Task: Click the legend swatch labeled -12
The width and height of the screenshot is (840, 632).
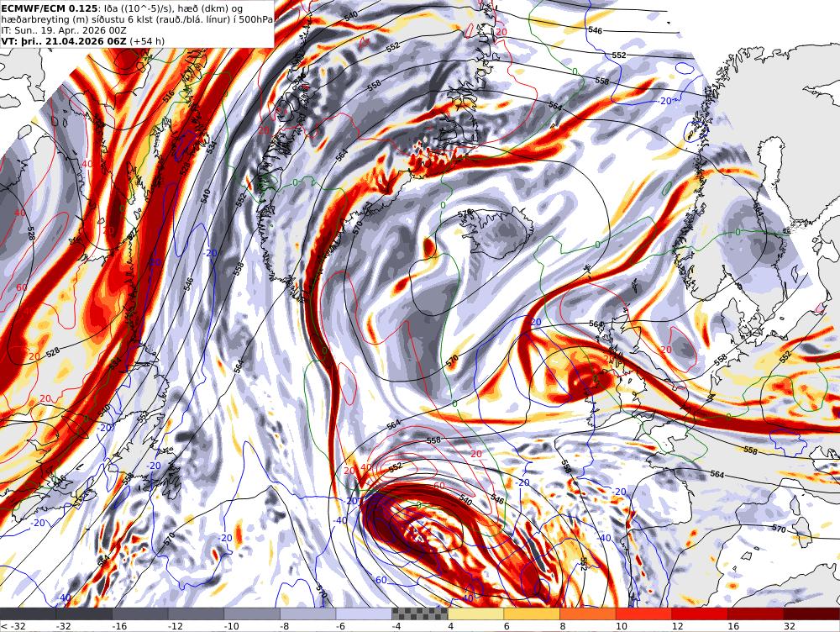Action: [196, 614]
